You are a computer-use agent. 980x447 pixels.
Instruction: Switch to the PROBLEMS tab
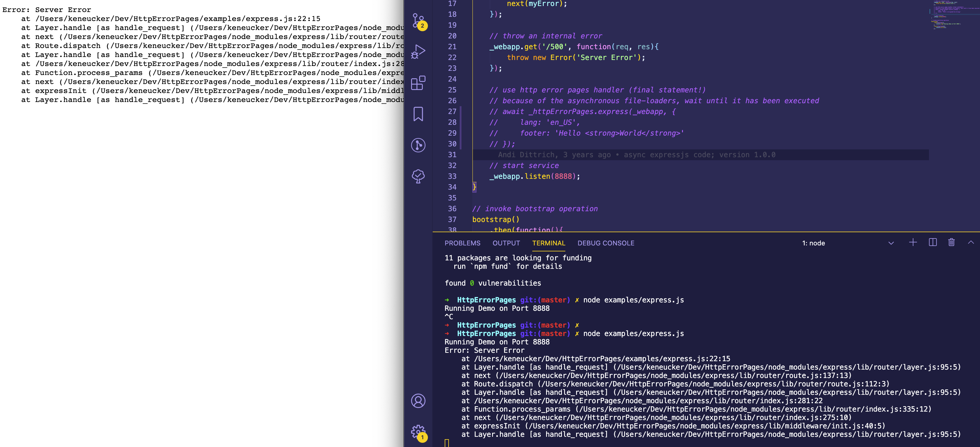coord(463,243)
